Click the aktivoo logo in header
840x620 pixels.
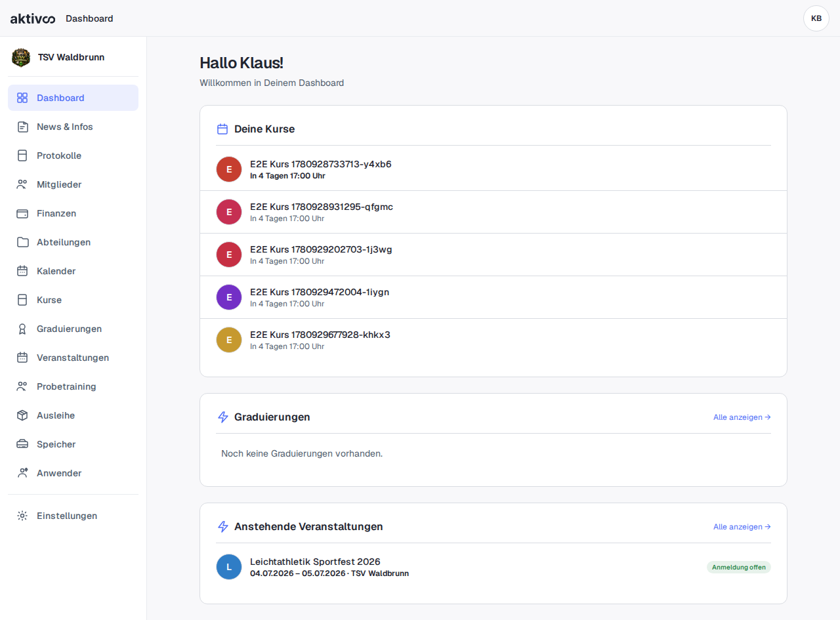[33, 18]
